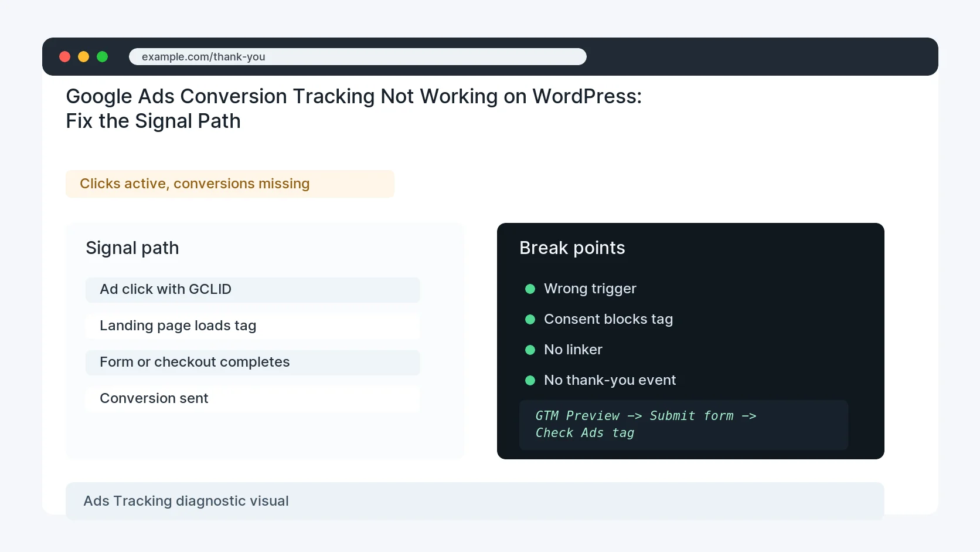Click the yellow minimize window dot
This screenshot has height=552, width=980.
click(84, 56)
